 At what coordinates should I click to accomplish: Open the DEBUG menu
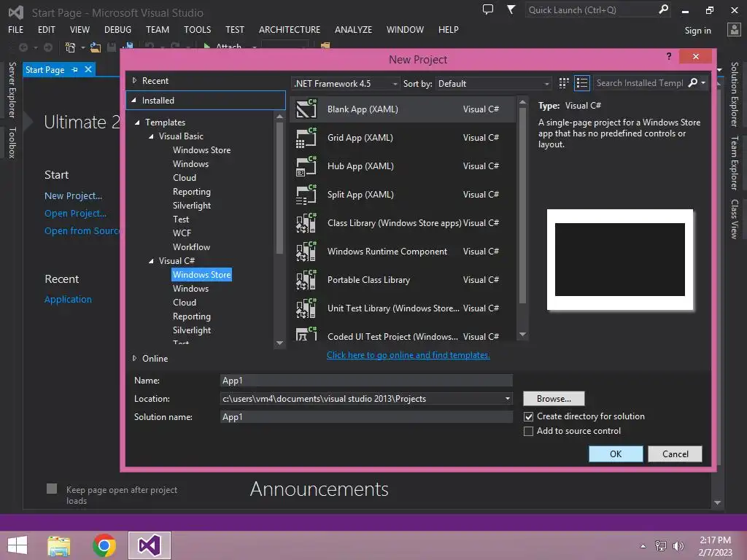click(x=117, y=29)
